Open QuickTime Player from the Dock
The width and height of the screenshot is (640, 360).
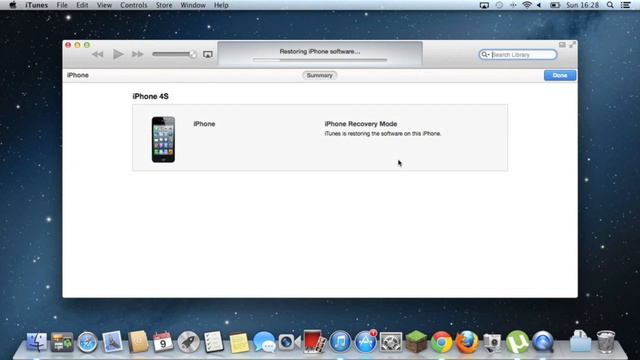point(542,342)
